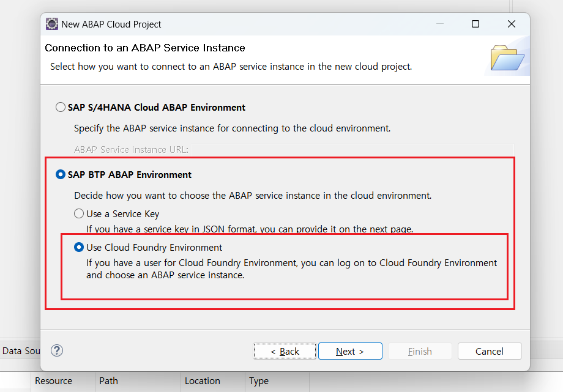
Task: Click 'Specify the ABAP service instance' description
Action: point(232,128)
